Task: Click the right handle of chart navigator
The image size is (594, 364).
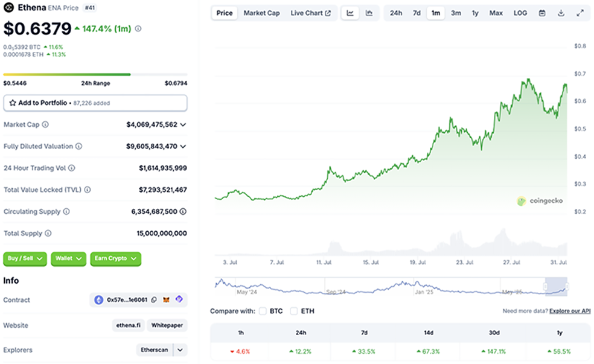Action: pos(567,286)
